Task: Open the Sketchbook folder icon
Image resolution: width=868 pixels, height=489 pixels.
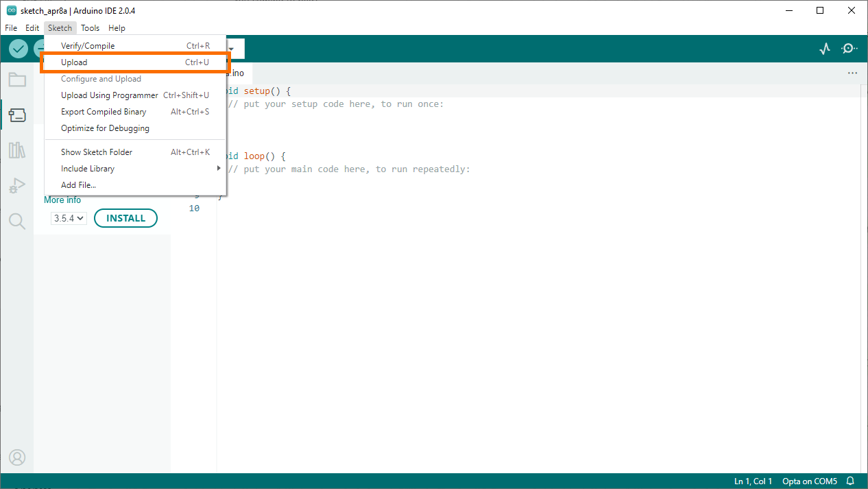Action: point(17,79)
